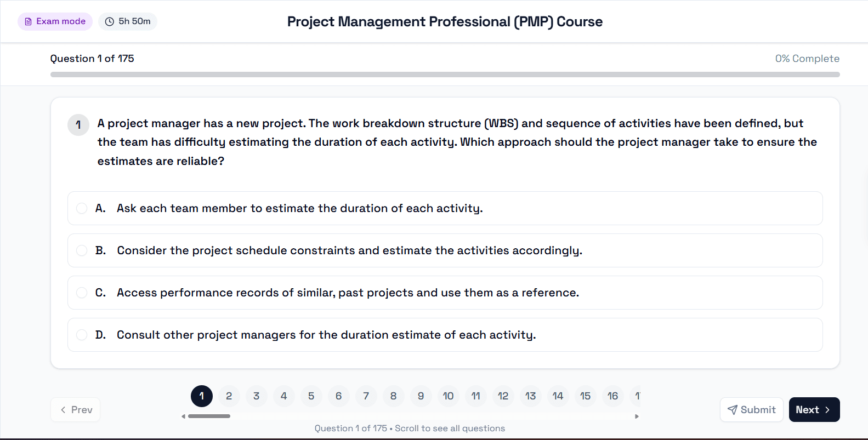Switch to question 14
Screen dimensions: 868x440
coord(558,396)
